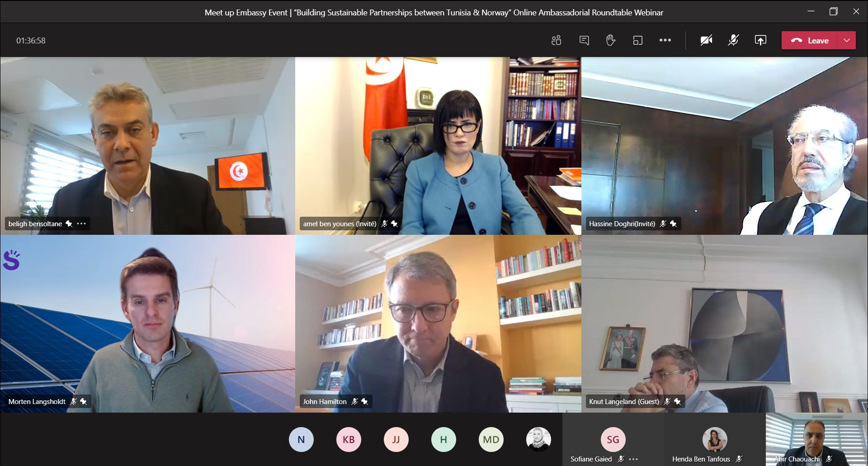Select the JJ participant avatar
Viewport: 868px width, 466px height.
click(x=396, y=439)
